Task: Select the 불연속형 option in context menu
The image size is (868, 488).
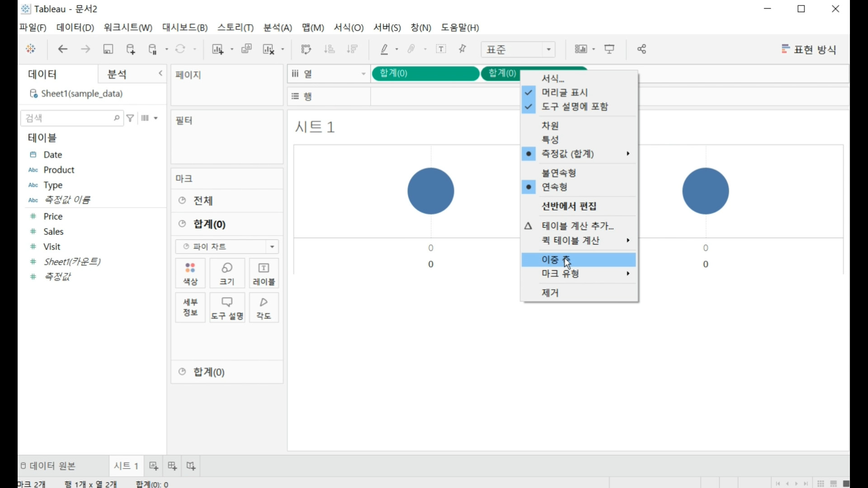Action: pos(559,173)
